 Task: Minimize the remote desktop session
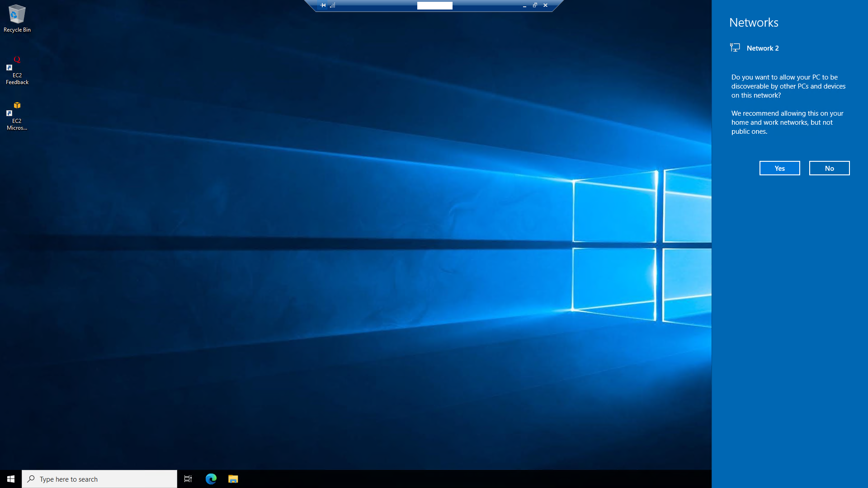(524, 5)
